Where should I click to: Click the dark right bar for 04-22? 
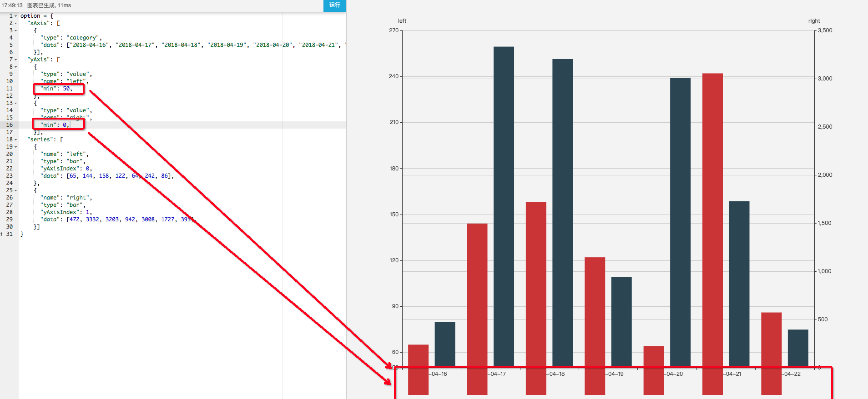pyautogui.click(x=798, y=348)
